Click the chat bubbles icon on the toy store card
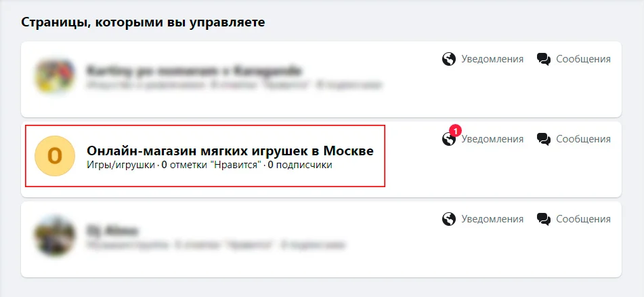 (x=543, y=139)
